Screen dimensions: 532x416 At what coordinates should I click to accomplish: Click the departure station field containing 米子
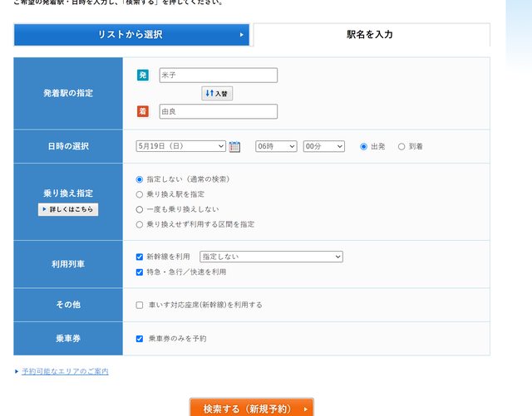coord(218,76)
